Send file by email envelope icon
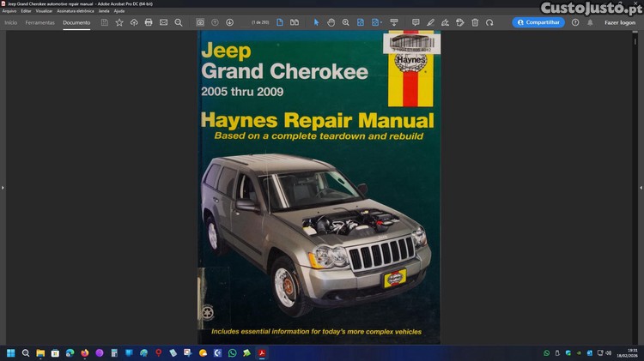 [x=163, y=22]
